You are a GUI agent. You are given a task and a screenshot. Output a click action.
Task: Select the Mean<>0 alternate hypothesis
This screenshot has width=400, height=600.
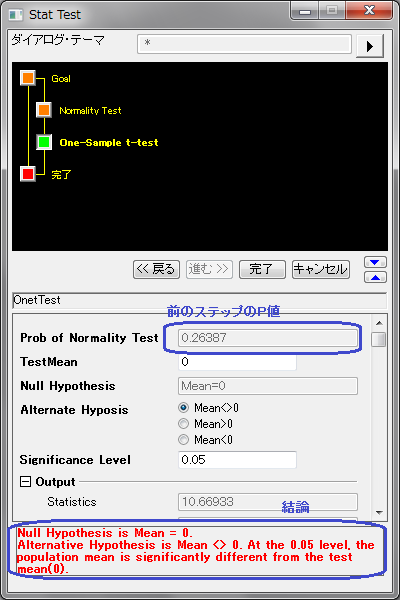(x=184, y=408)
